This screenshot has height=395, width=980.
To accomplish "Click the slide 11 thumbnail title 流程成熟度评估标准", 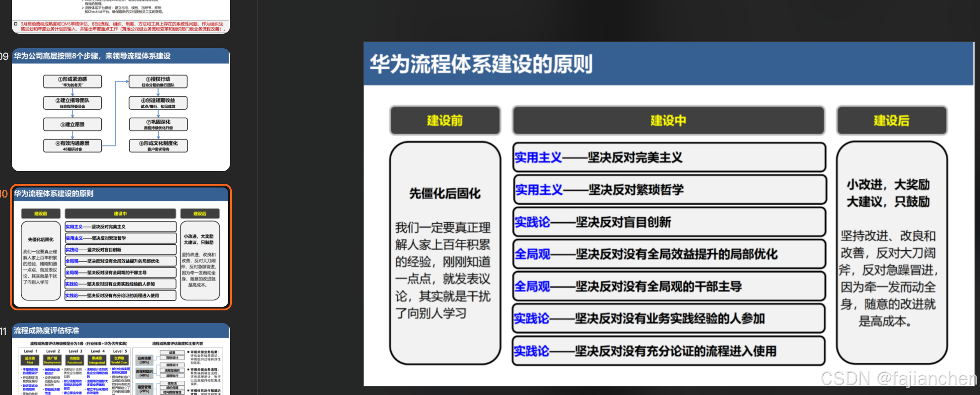I will coord(46,330).
